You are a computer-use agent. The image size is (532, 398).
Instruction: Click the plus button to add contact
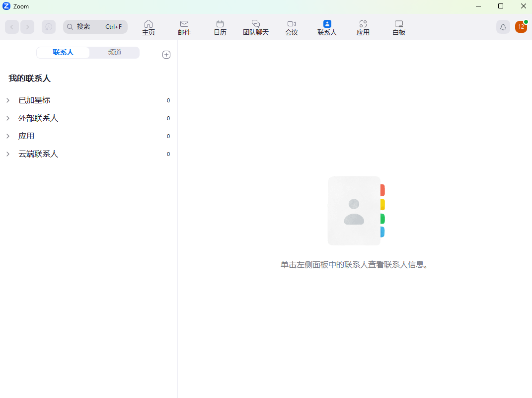[x=166, y=55]
